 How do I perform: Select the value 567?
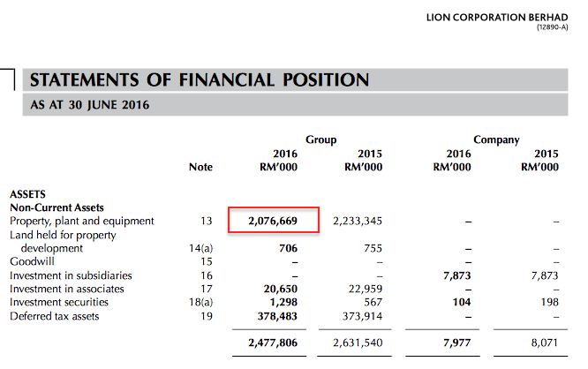point(373,302)
